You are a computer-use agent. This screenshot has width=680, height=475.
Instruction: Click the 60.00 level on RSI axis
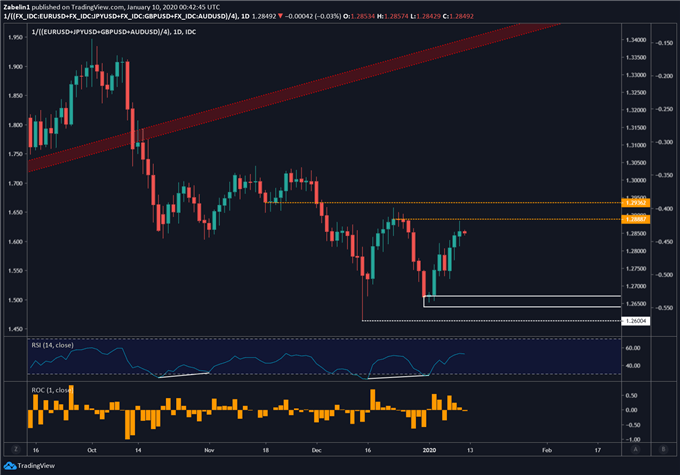(x=633, y=348)
